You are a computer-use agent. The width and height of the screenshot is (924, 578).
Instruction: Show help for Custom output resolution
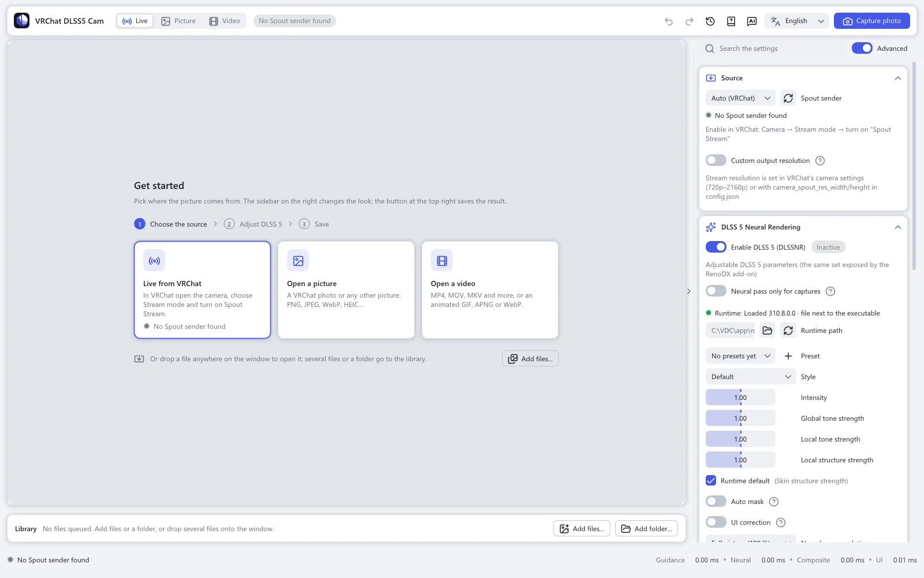click(x=820, y=161)
